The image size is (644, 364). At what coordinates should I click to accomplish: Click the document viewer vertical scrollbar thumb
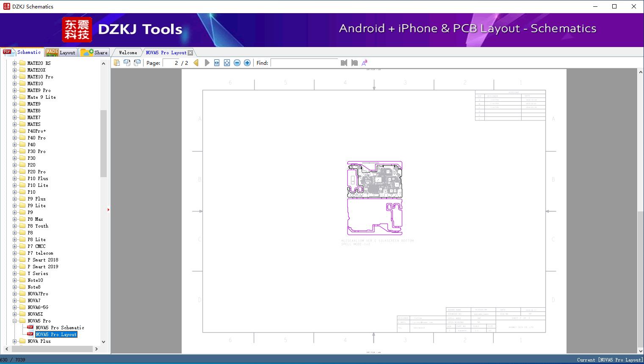641,279
